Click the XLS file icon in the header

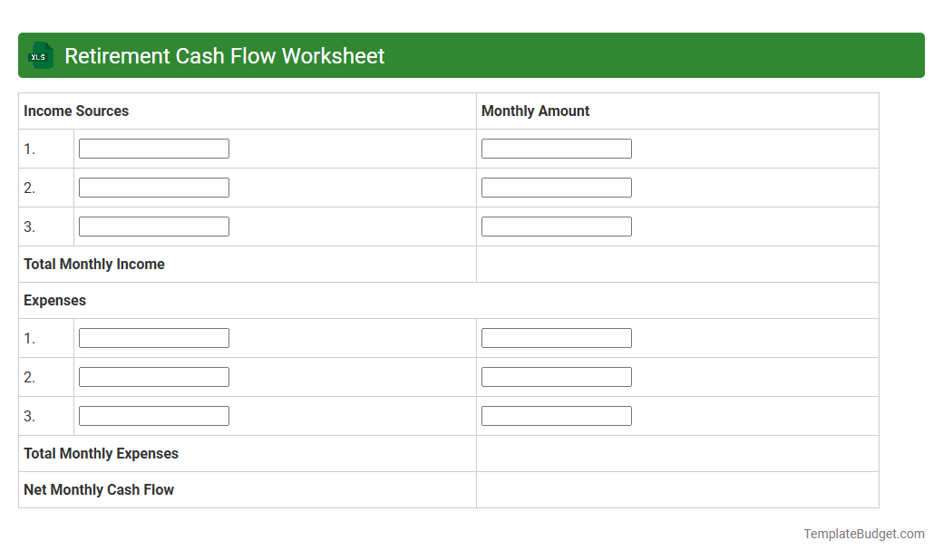(40, 55)
